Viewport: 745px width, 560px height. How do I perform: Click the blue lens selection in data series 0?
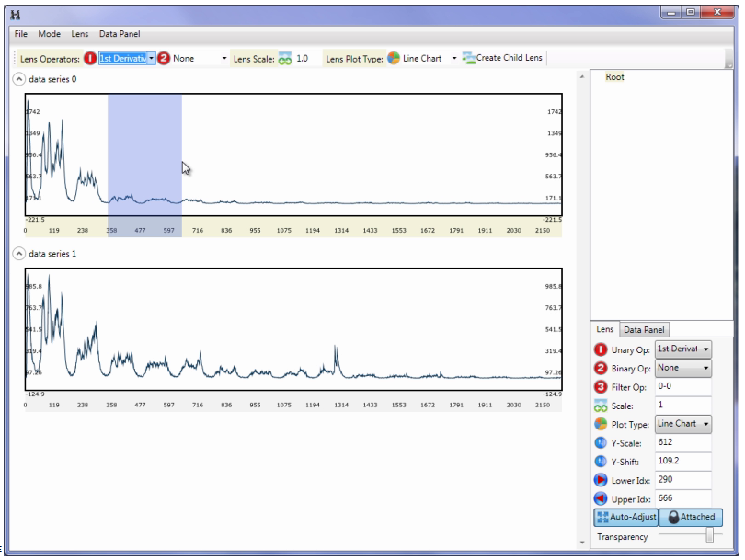[145, 166]
